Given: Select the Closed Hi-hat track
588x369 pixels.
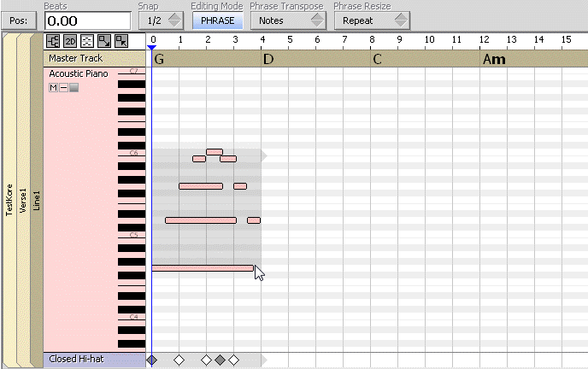Looking at the screenshot, I should tap(95, 360).
